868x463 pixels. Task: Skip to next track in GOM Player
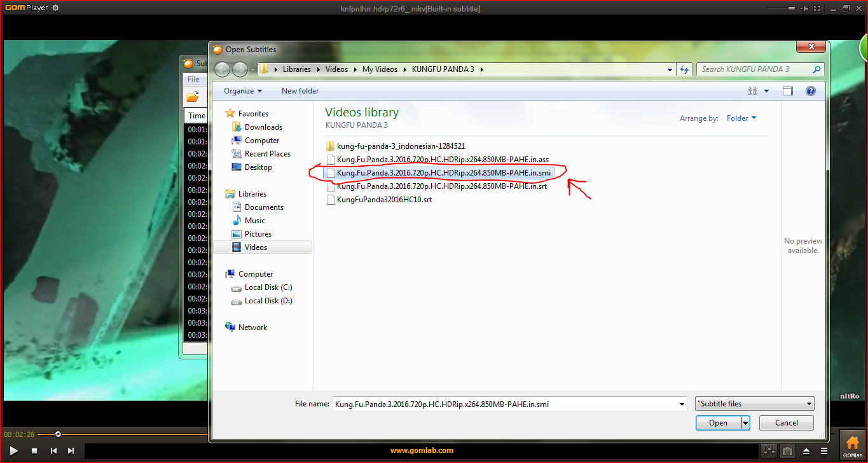pos(71,451)
